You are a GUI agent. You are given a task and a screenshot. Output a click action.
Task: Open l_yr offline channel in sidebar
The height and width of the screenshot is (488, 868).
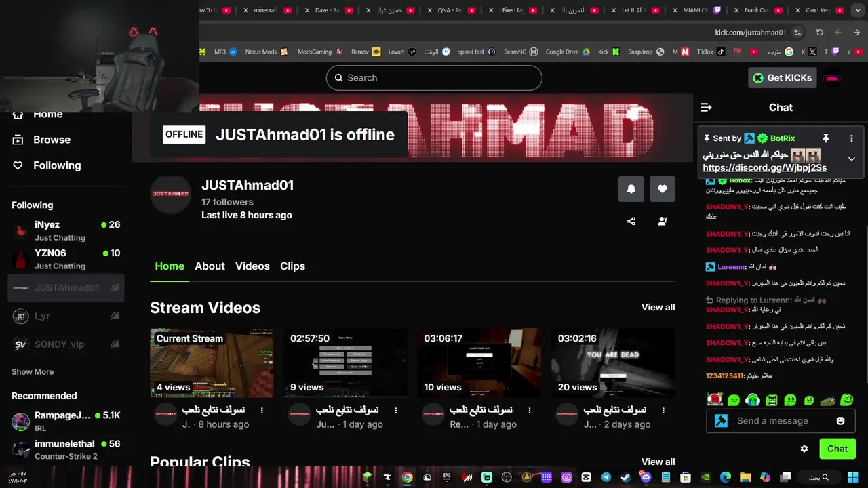pos(66,316)
